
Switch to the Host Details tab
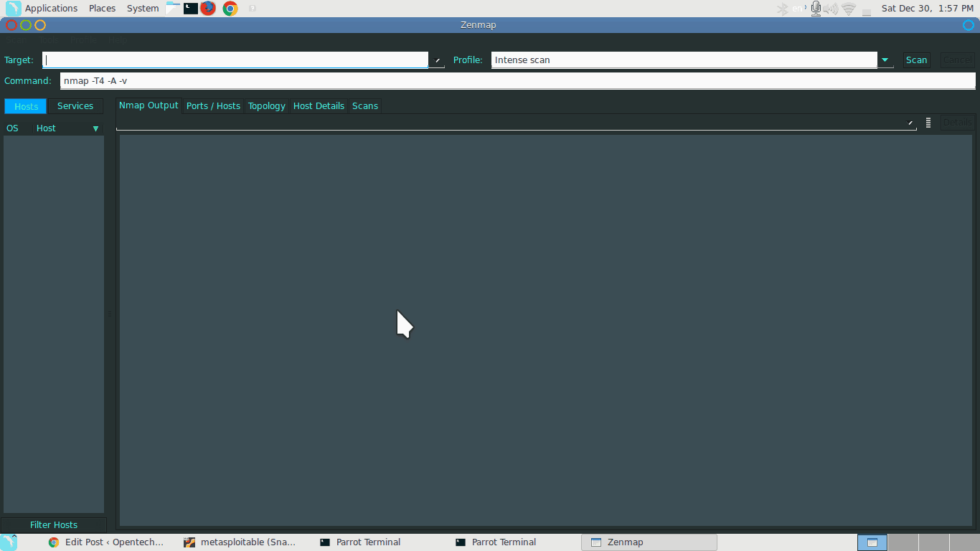click(319, 106)
